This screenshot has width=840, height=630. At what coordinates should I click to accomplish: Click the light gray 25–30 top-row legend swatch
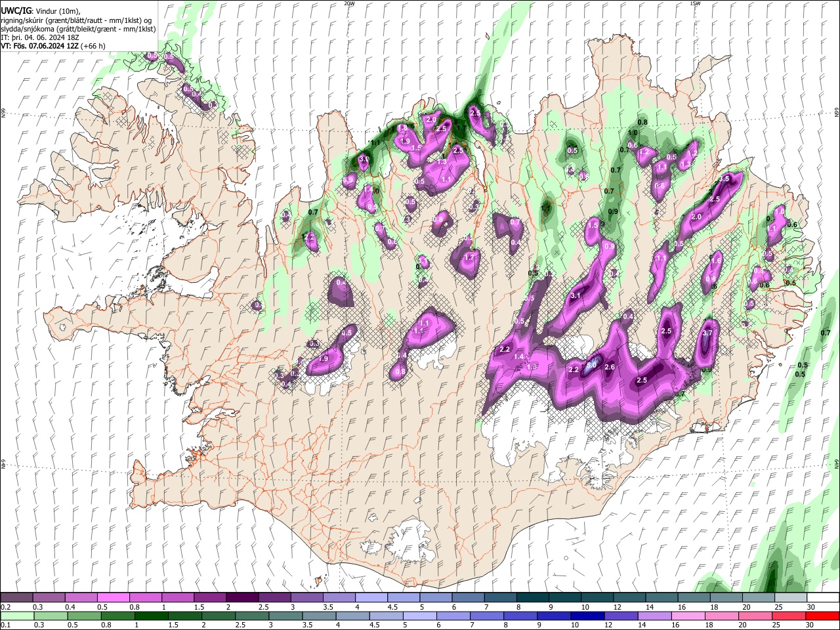tap(791, 598)
